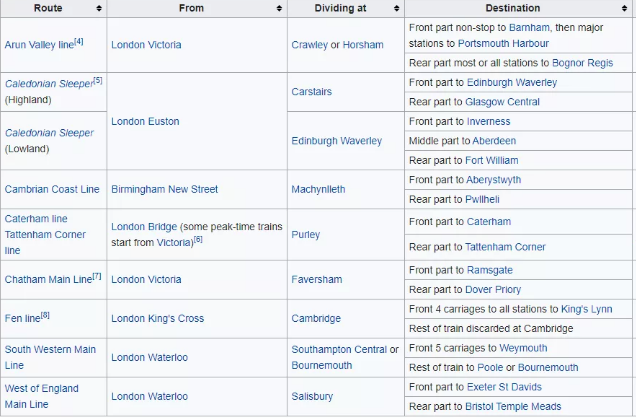The width and height of the screenshot is (636, 418).
Task: Open Caterham link in Destination column
Action: pos(489,222)
